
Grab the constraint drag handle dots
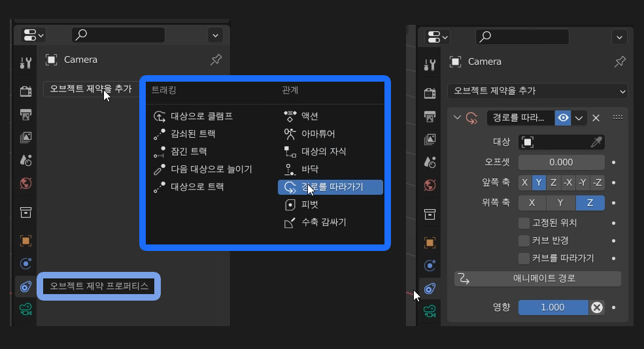[618, 118]
